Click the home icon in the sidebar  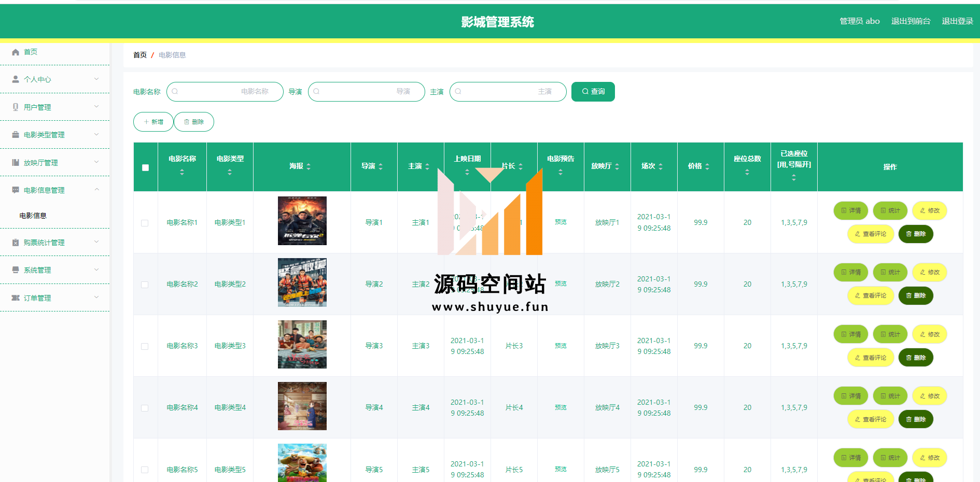(x=16, y=52)
